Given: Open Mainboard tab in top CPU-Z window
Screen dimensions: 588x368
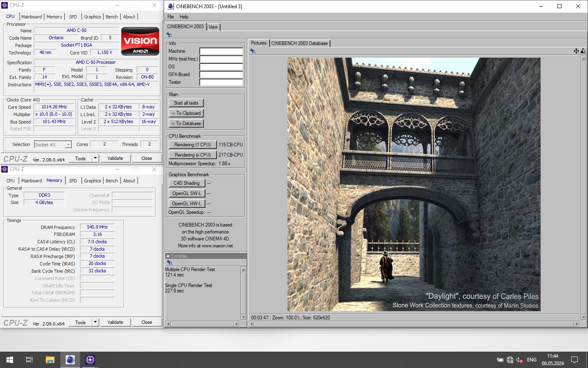Looking at the screenshot, I should point(31,17).
